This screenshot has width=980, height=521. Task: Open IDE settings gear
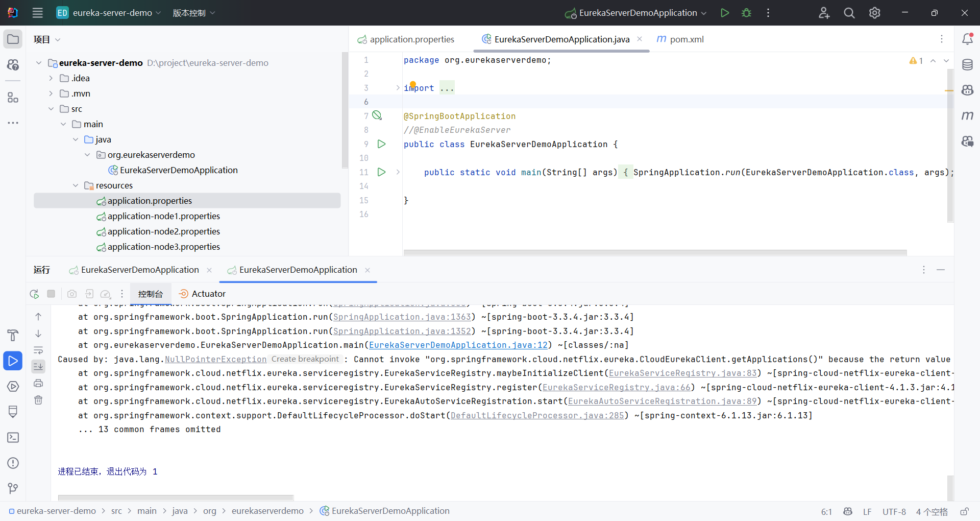point(875,13)
